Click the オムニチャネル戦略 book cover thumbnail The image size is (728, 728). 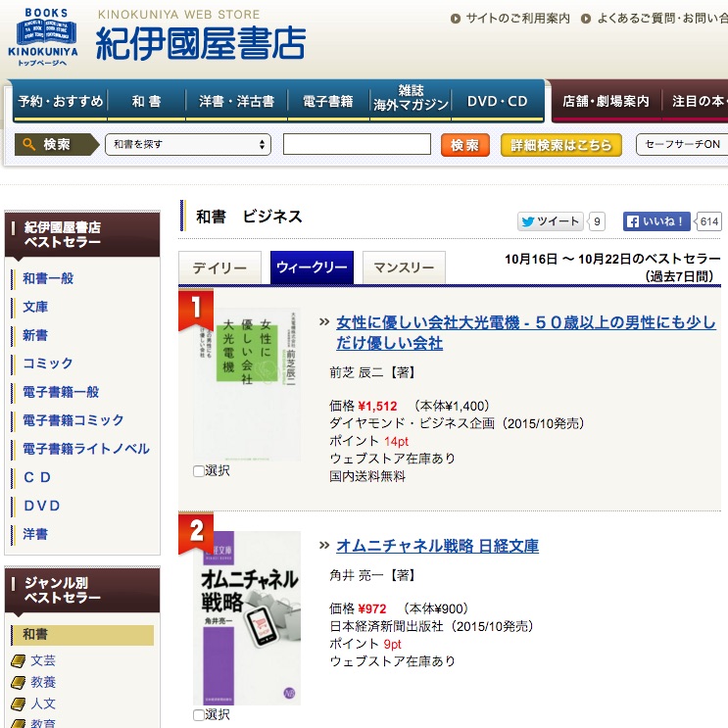coord(247,618)
